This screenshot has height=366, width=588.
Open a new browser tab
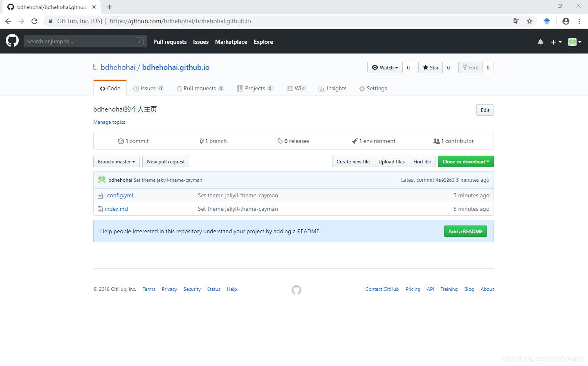point(110,7)
